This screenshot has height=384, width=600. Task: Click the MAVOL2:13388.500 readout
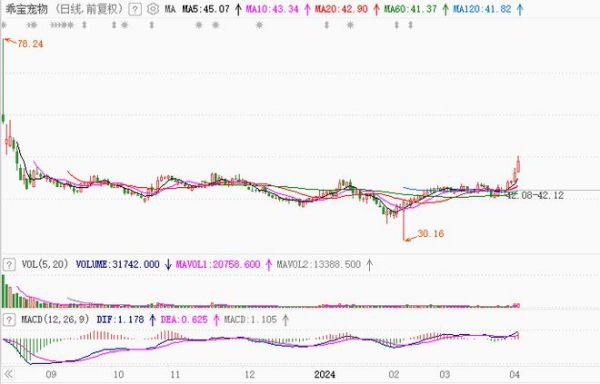[318, 264]
